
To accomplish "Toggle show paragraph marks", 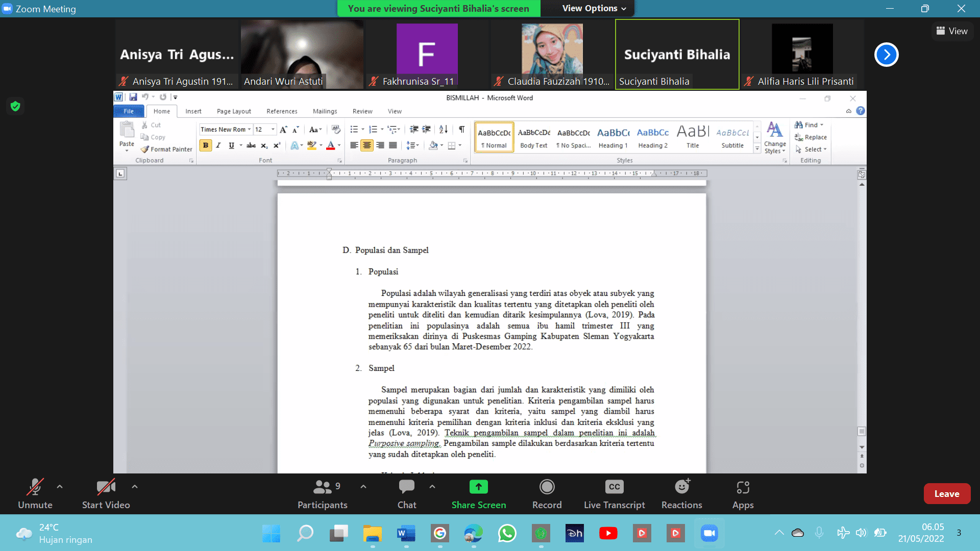I will click(x=461, y=130).
